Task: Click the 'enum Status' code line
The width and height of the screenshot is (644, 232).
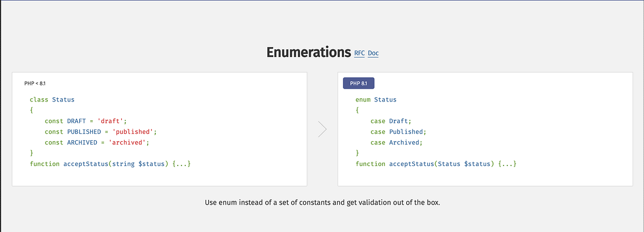Action: pyautogui.click(x=376, y=99)
